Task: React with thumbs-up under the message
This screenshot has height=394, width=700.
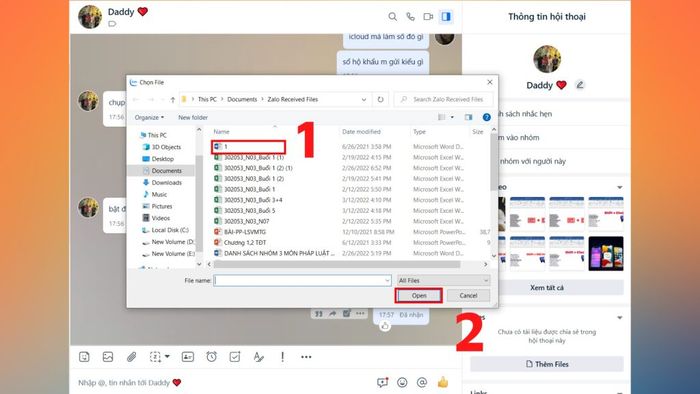Action: click(x=385, y=327)
